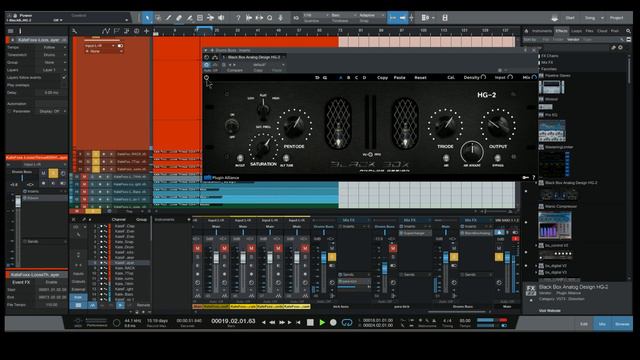
Task: Select the Paint tool in the toolbar
Action: (x=189, y=18)
